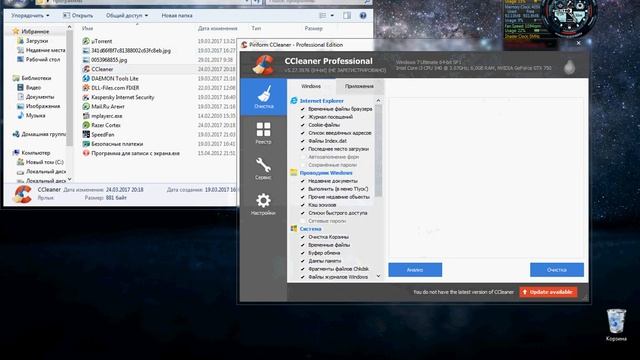The width and height of the screenshot is (640, 360).
Task: Select mplayerc.exe file icon
Action: click(x=86, y=116)
